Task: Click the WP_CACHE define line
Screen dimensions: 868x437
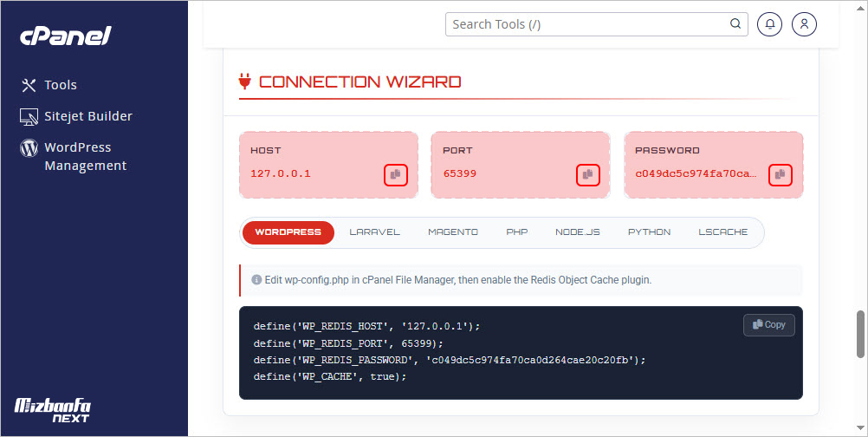Action: [x=330, y=376]
